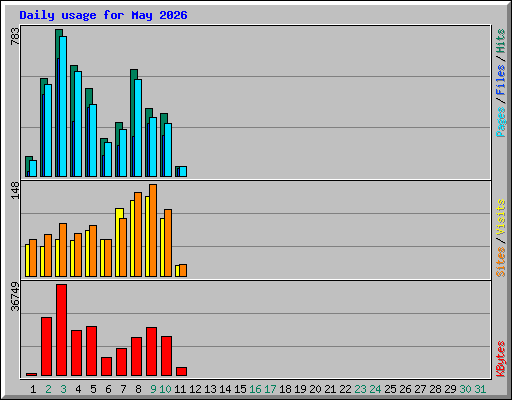
Task: Click day 25 on the date axis
Action: [390, 389]
